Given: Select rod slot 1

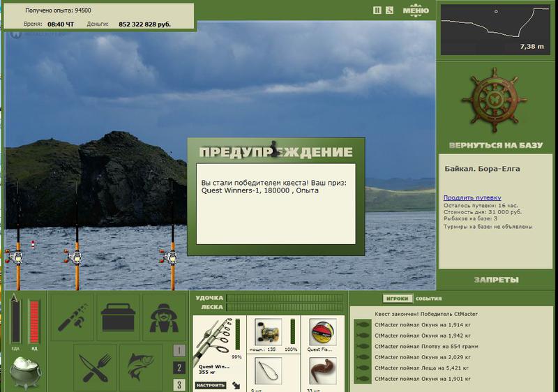Looking at the screenshot, I should tap(179, 350).
